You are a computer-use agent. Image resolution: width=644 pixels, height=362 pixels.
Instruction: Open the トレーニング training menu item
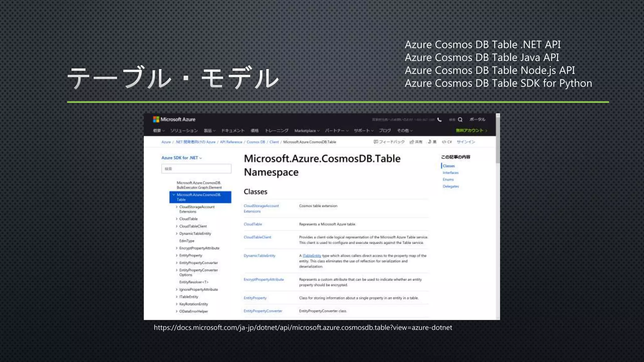(277, 130)
